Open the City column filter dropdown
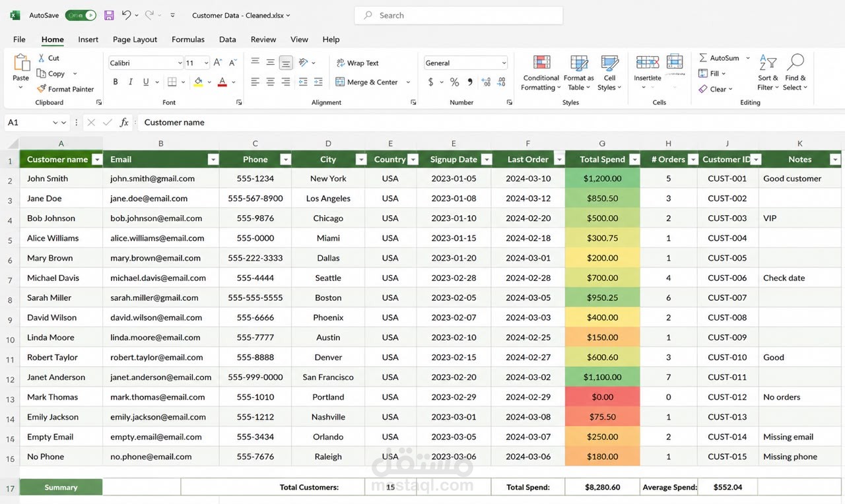Image resolution: width=845 pixels, height=504 pixels. [360, 160]
